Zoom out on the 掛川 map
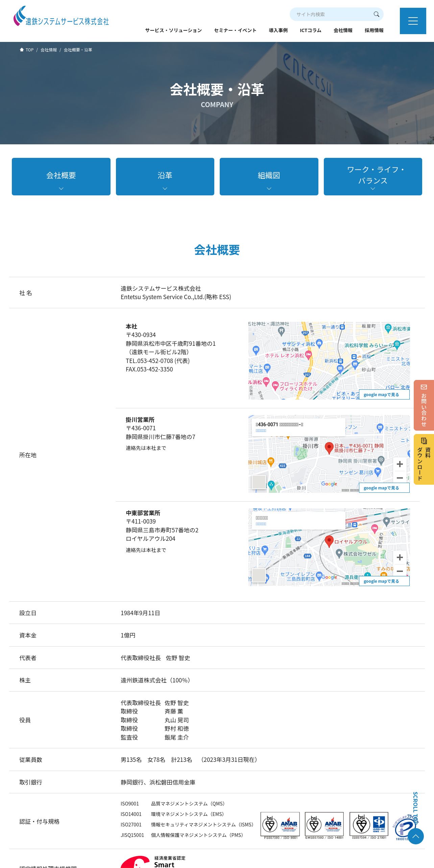 [400, 478]
